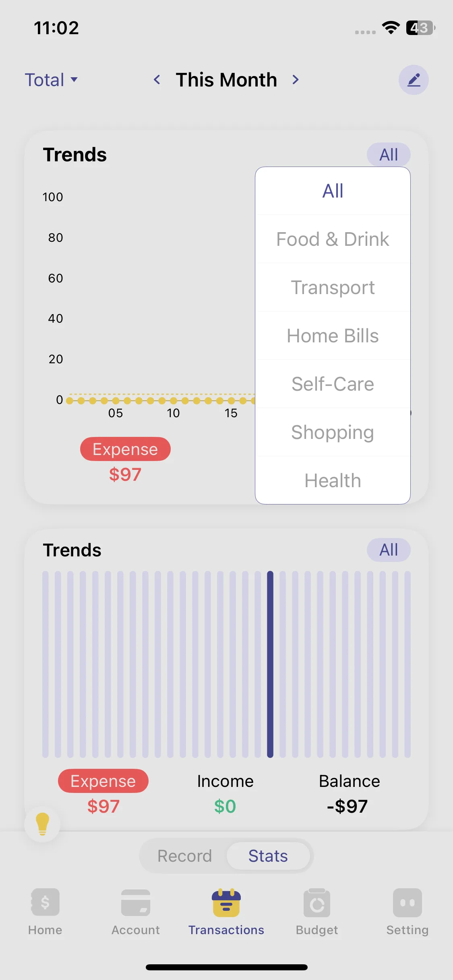Go to previous month arrow
This screenshot has height=980, width=453.
click(x=157, y=80)
